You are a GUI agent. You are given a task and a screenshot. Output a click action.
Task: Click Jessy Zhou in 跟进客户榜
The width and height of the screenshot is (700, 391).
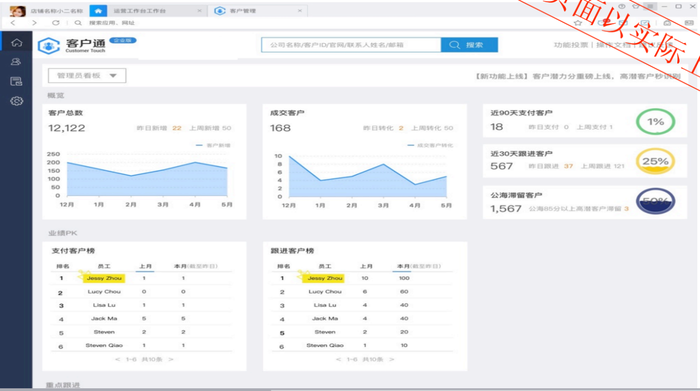tap(325, 278)
